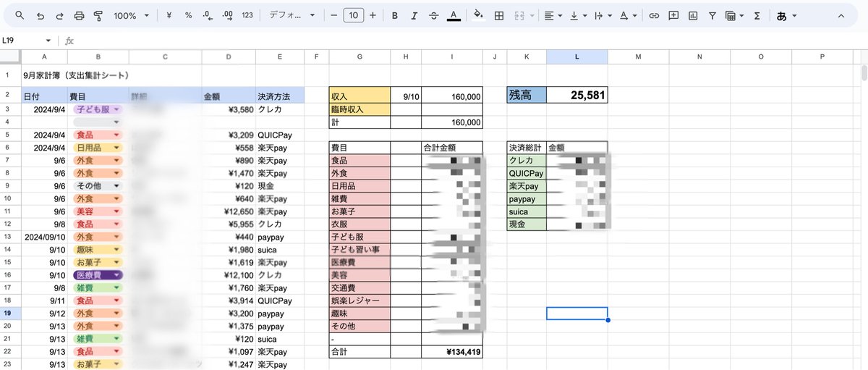Toggle bold formatting

click(x=395, y=15)
